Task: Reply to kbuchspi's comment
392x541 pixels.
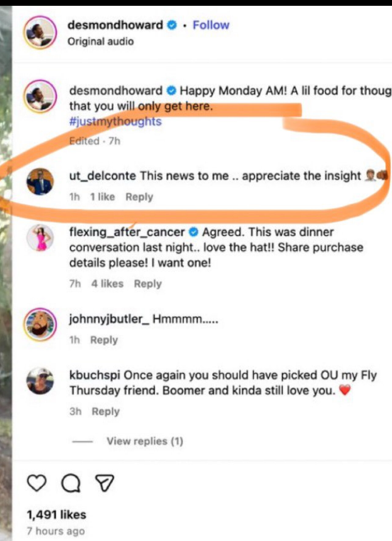Action: (x=106, y=411)
